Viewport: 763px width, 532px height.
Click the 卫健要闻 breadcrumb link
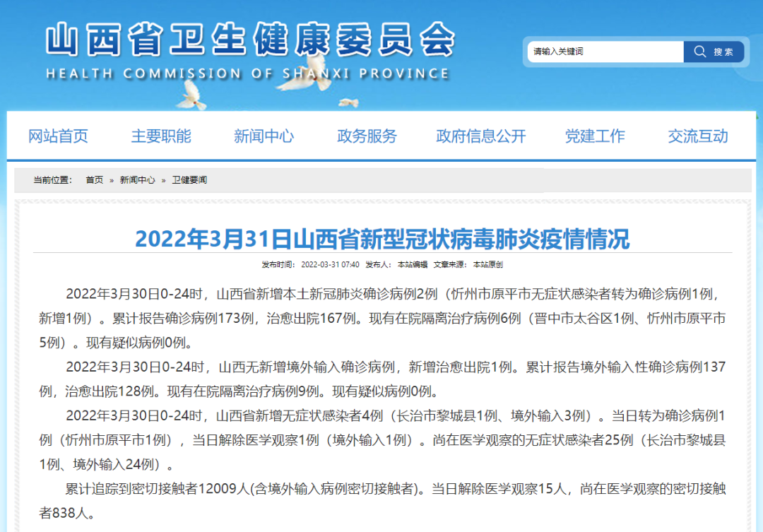[189, 180]
